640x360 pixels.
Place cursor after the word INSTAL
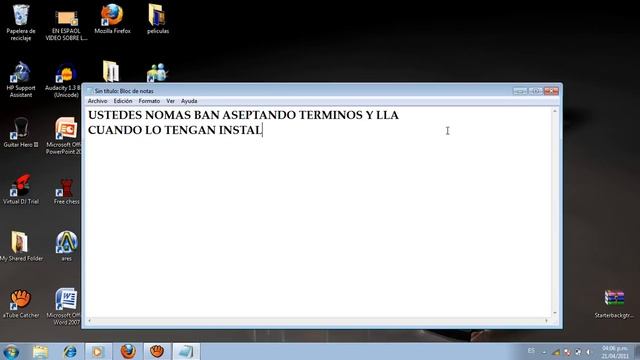tap(262, 130)
